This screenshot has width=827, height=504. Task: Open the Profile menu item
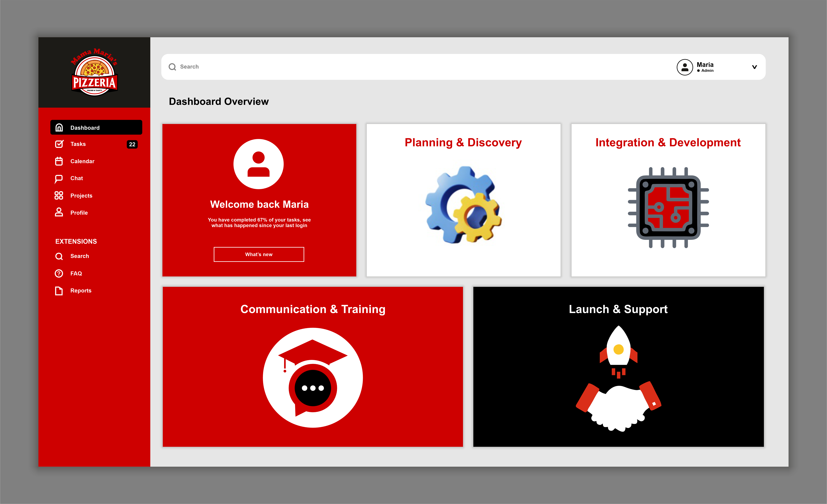tap(96, 213)
